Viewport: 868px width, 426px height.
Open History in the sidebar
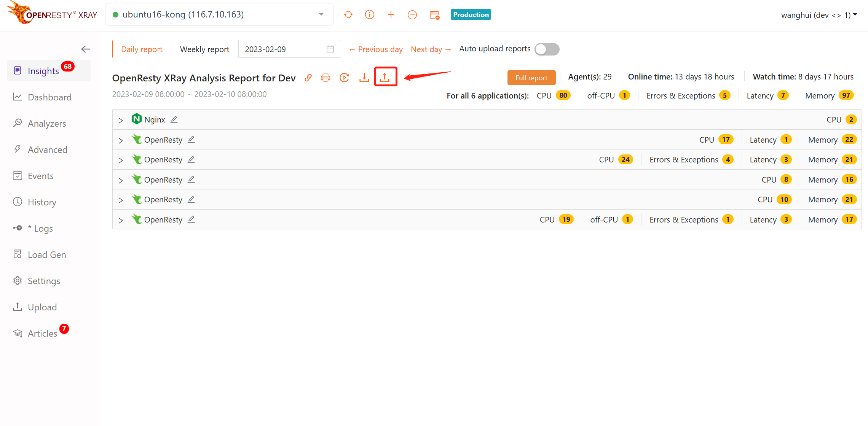click(49, 202)
